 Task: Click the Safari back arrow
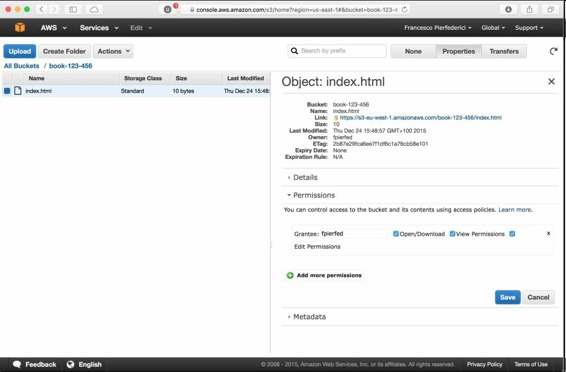[x=42, y=9]
